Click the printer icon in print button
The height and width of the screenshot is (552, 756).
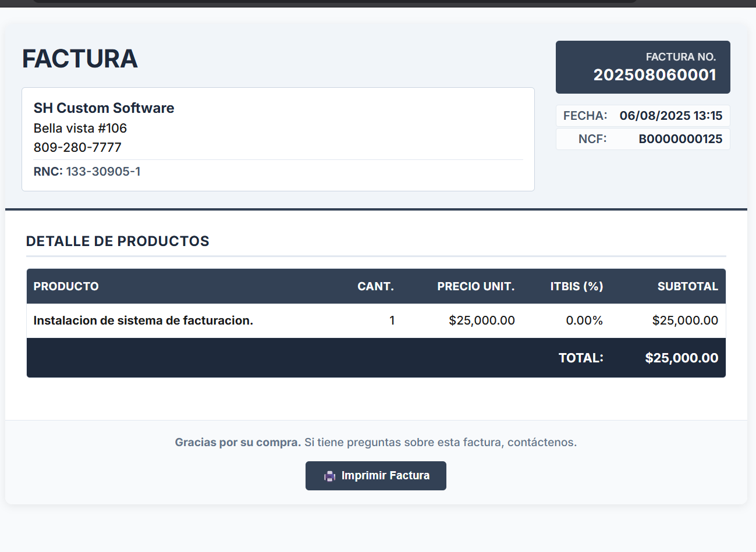click(x=329, y=476)
